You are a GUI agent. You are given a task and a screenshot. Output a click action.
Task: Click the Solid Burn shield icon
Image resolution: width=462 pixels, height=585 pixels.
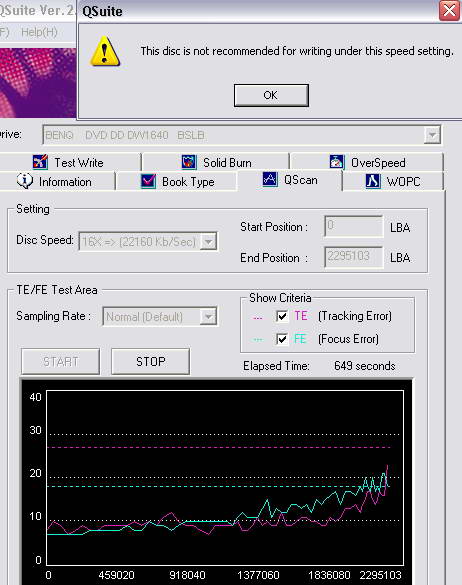pos(189,162)
